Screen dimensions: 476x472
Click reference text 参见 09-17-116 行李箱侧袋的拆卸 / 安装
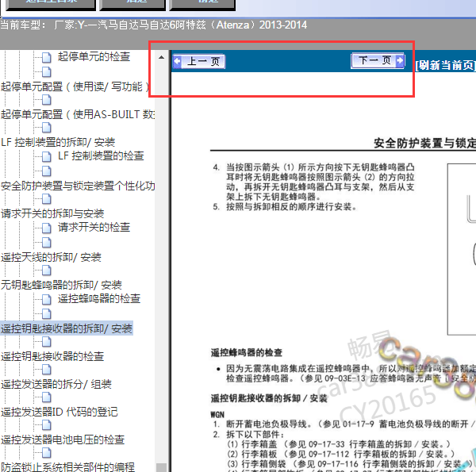click(x=383, y=464)
